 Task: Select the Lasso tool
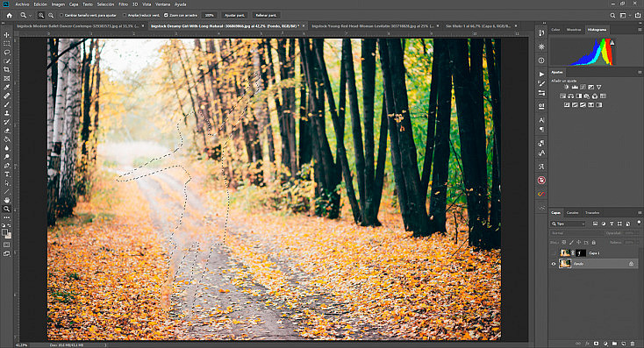point(6,53)
